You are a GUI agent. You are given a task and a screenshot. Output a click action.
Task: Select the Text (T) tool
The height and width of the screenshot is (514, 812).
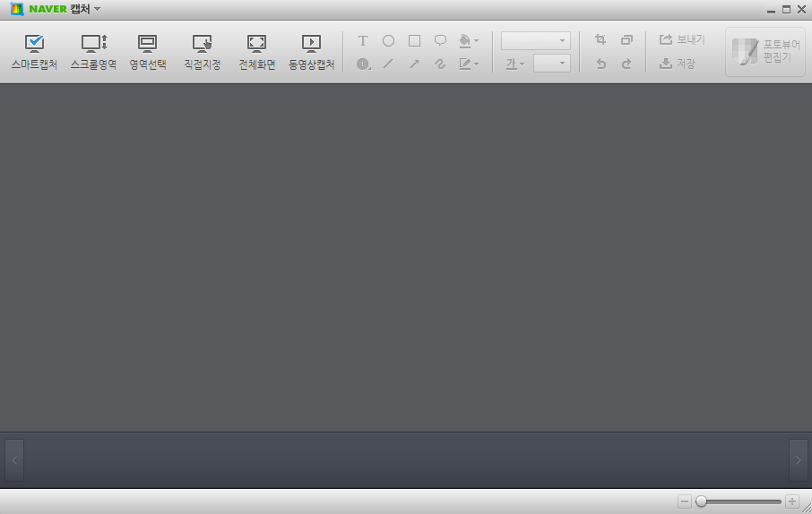point(363,40)
